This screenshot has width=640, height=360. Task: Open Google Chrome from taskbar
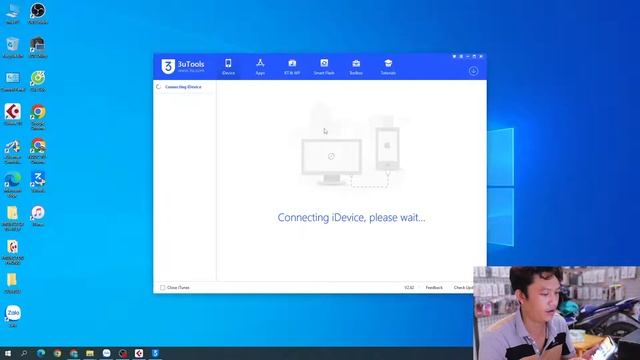[58, 353]
